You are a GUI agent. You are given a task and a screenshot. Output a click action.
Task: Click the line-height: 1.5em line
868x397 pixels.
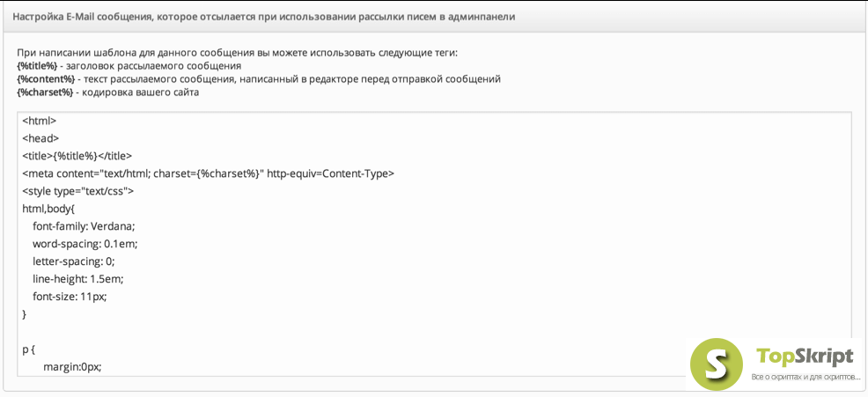click(78, 279)
